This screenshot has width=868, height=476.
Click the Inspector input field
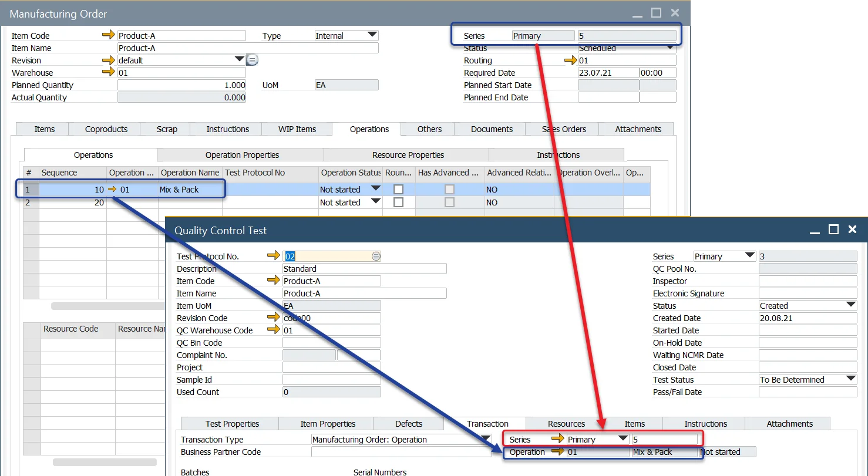click(x=808, y=281)
